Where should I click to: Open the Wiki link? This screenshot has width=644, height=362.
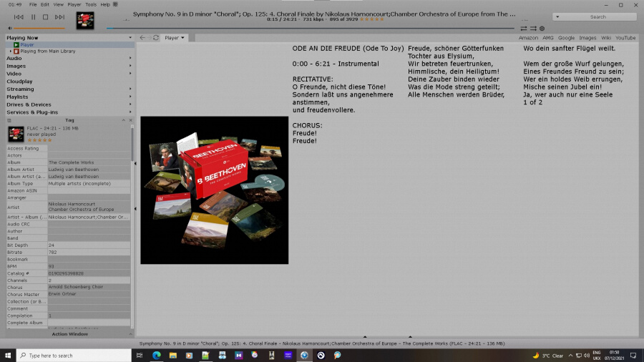pos(606,38)
